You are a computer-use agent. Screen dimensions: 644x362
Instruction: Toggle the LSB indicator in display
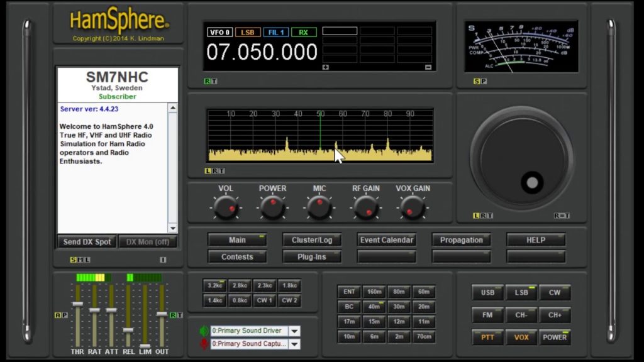point(248,33)
